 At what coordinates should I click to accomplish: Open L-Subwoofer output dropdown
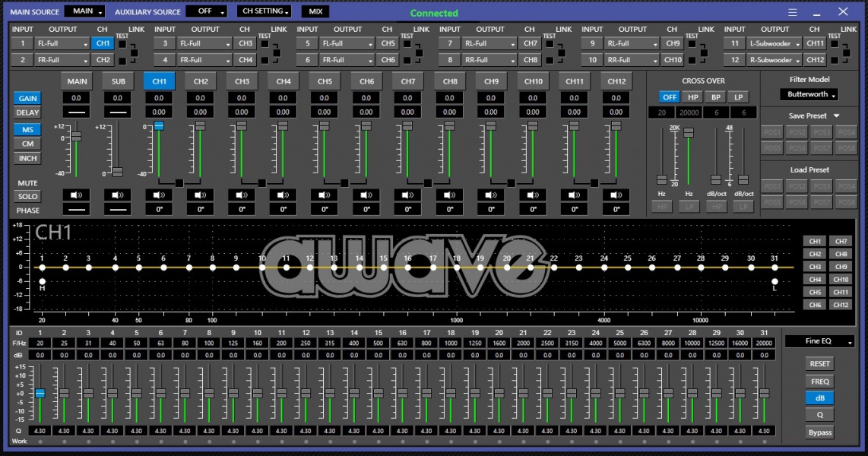coord(774,43)
